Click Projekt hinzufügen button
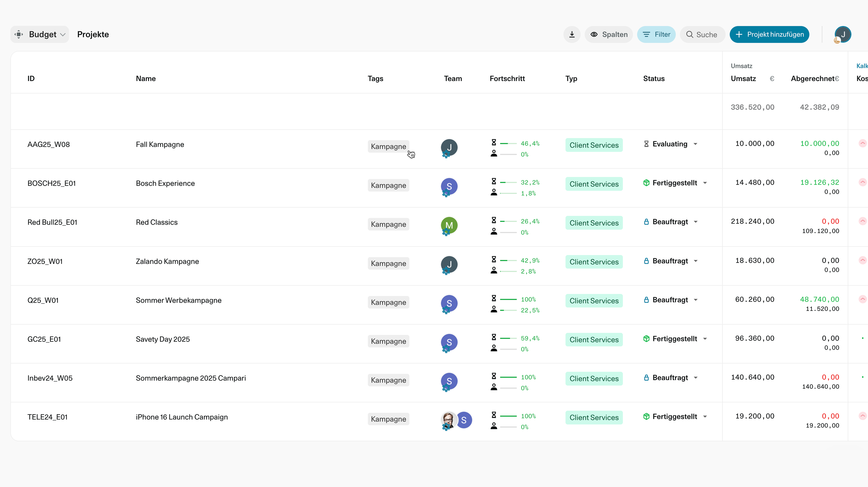This screenshot has height=487, width=868. pos(769,34)
